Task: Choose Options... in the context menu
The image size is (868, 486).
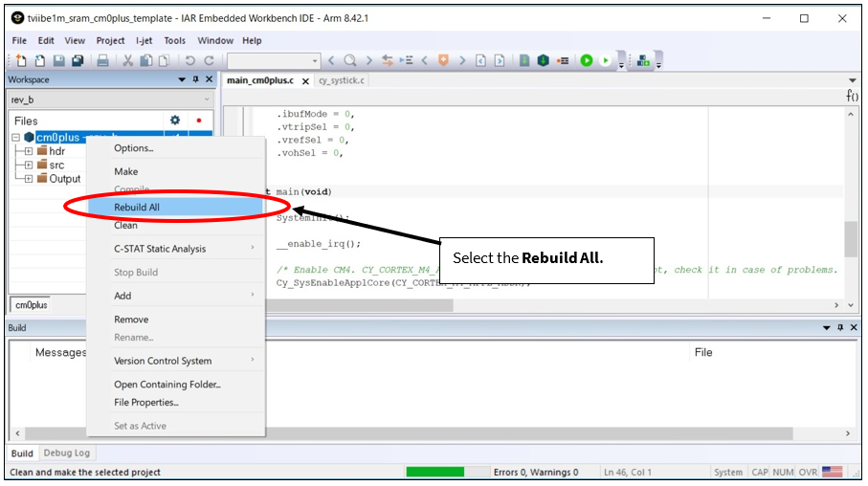Action: point(176,147)
